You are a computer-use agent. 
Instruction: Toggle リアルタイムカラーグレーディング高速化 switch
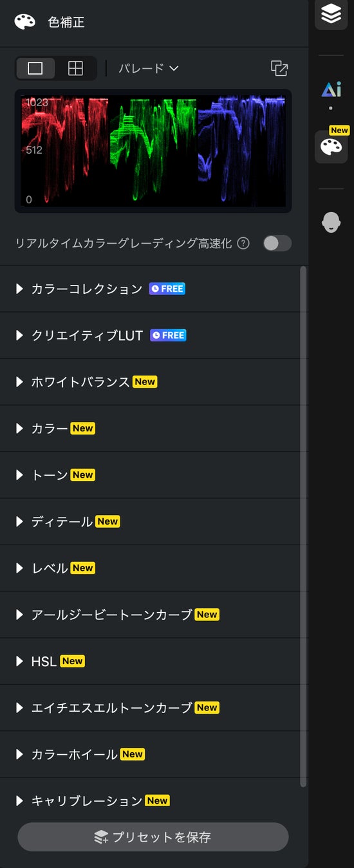[277, 243]
